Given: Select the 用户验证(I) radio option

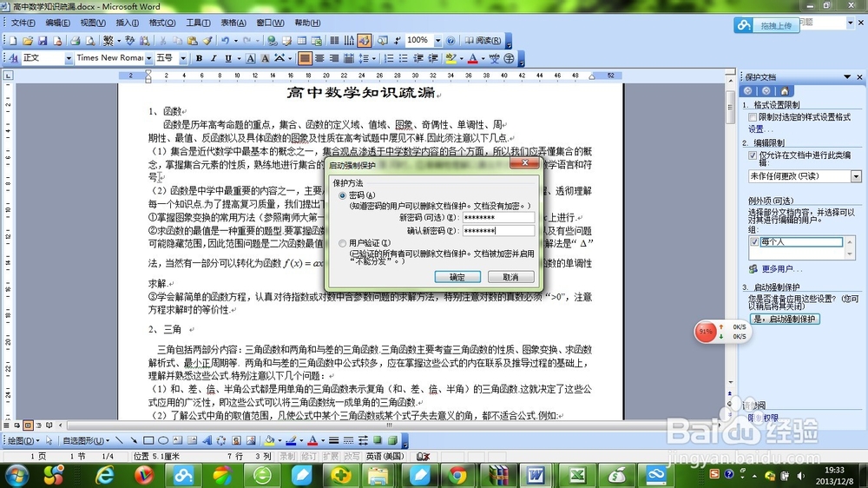Looking at the screenshot, I should (x=342, y=243).
